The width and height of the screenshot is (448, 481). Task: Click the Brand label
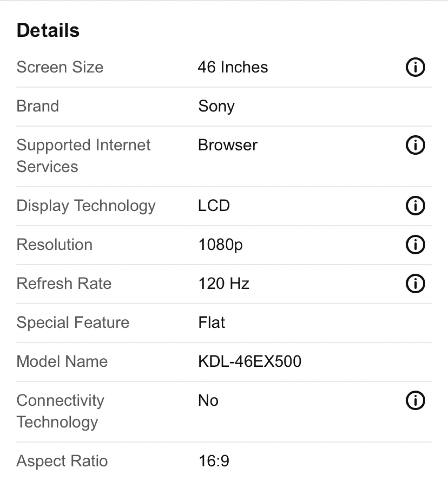click(38, 106)
